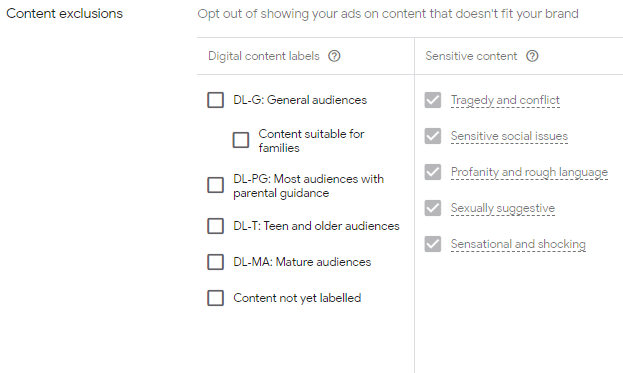Open help icon beside Sensitive content
This screenshot has height=373, width=623.
532,56
